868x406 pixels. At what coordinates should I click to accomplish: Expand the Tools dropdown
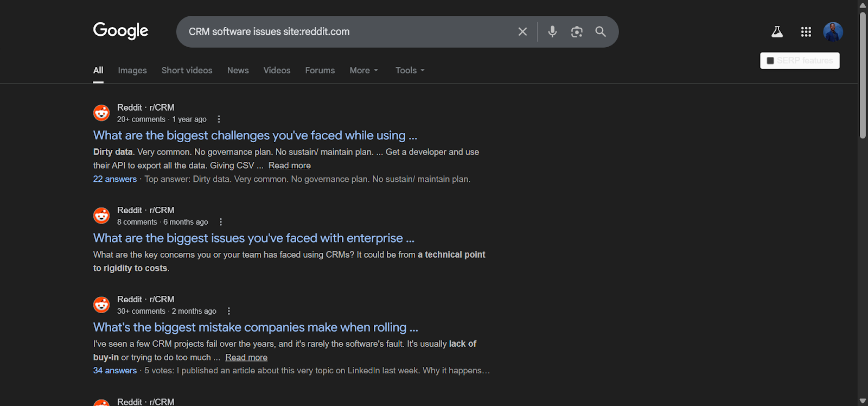click(410, 71)
